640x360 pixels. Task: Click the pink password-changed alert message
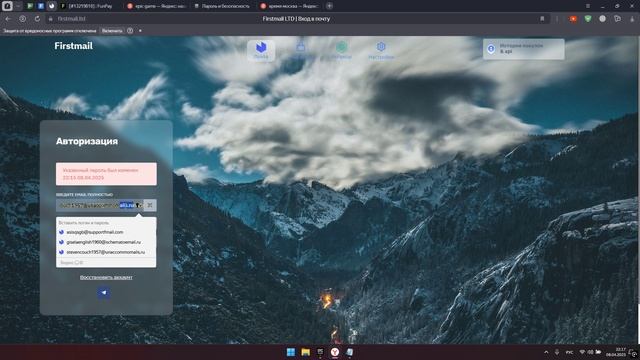coord(106,174)
